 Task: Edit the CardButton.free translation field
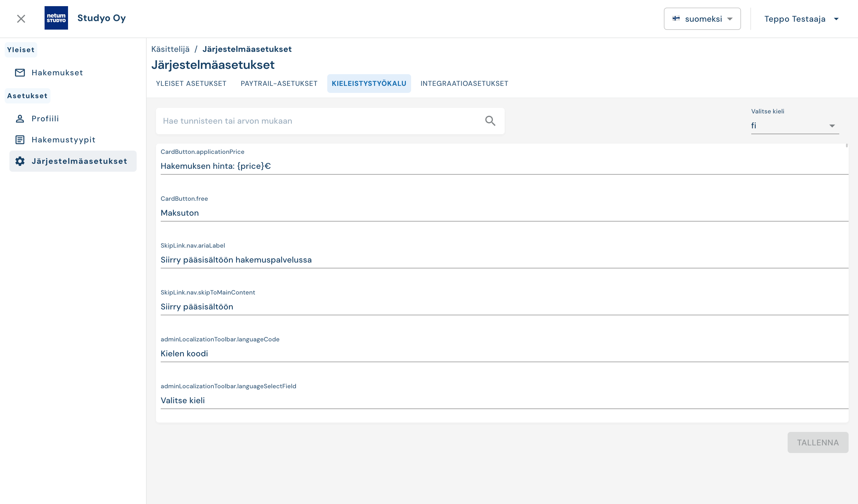(x=504, y=213)
